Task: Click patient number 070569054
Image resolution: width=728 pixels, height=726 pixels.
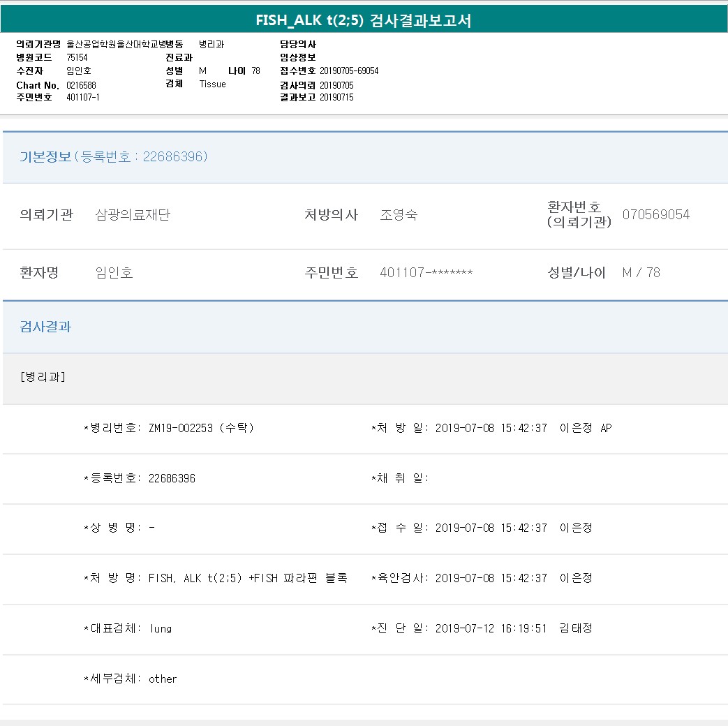Action: tap(655, 215)
